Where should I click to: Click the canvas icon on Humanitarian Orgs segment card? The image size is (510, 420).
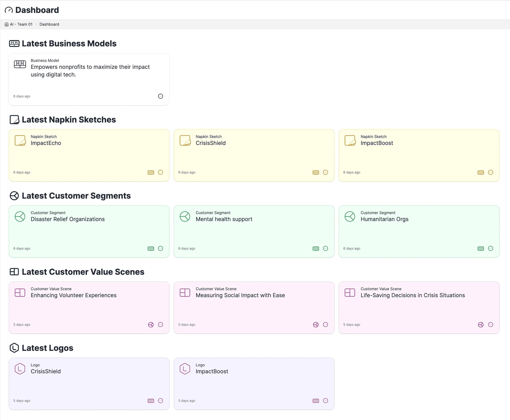point(481,248)
